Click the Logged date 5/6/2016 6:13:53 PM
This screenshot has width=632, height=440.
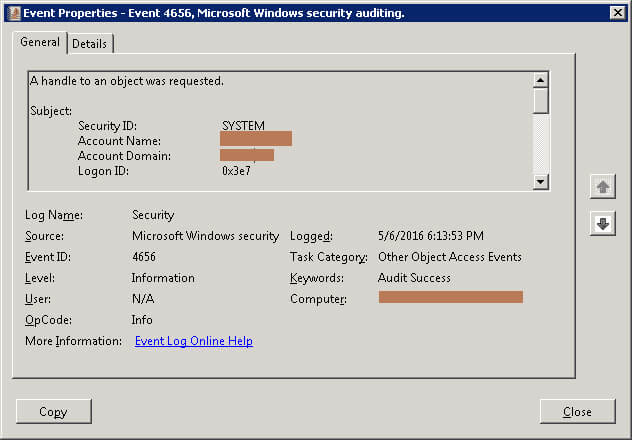[430, 236]
